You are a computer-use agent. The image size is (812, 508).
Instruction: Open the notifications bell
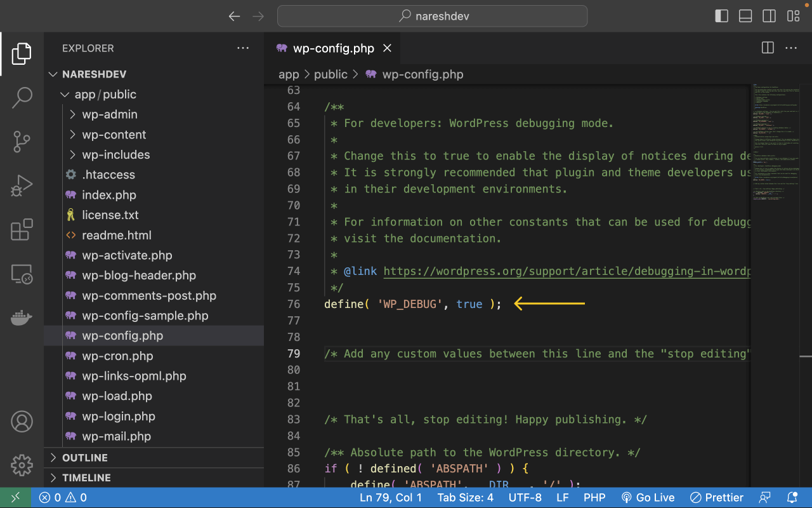pyautogui.click(x=792, y=498)
